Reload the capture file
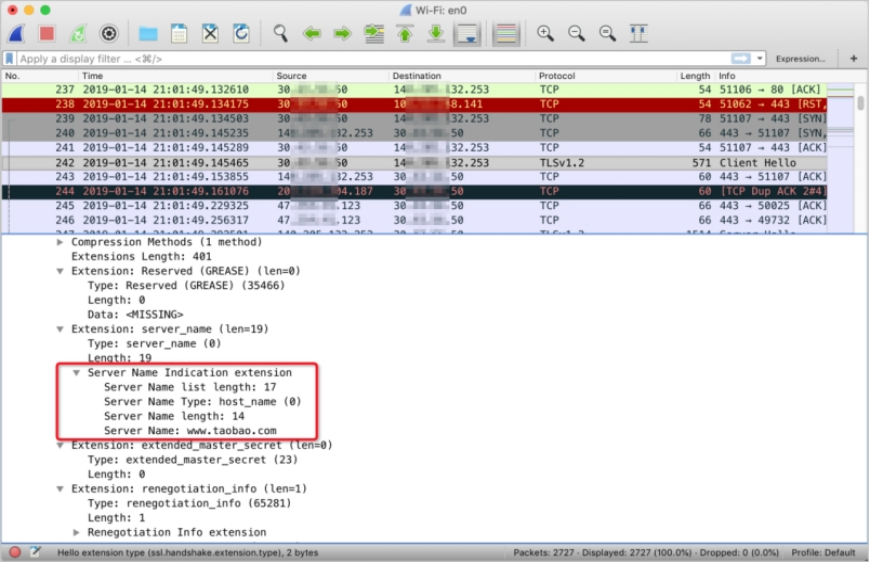Screen dimensions: 870x562 tap(241, 34)
